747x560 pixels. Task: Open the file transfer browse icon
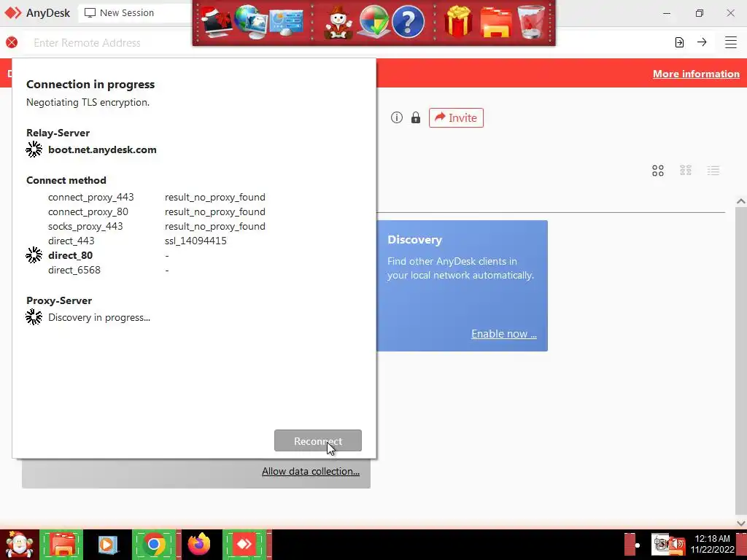[679, 42]
